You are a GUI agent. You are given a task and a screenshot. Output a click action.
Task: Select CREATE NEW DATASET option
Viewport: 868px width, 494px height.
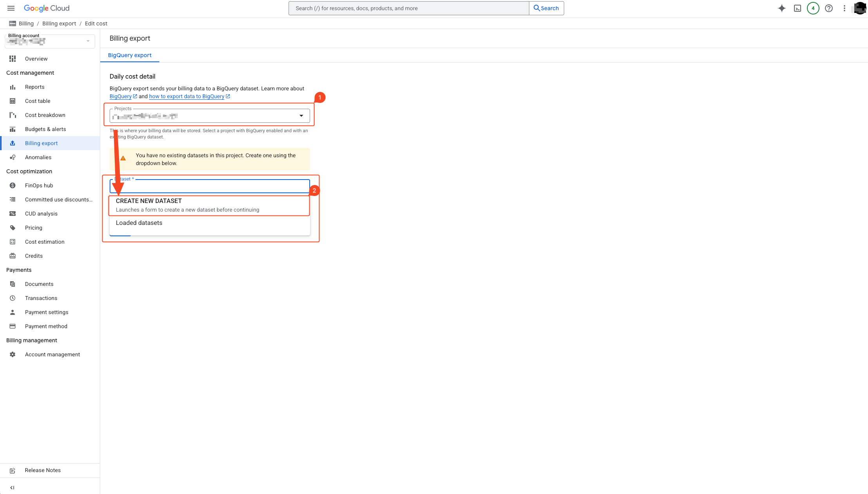pos(209,205)
